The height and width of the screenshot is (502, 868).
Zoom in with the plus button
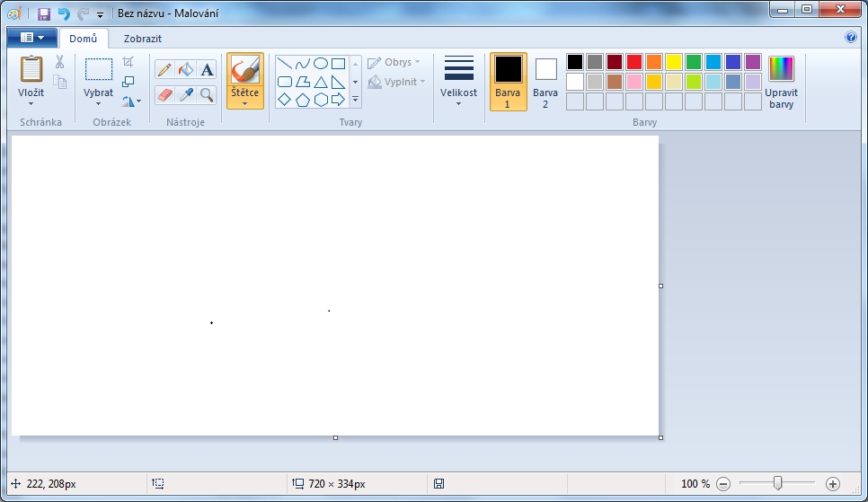tap(833, 484)
